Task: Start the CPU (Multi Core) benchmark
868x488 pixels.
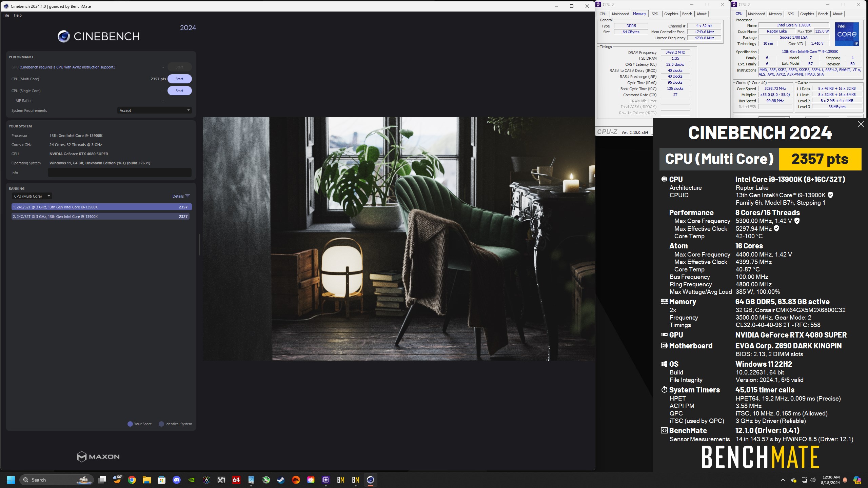Action: pyautogui.click(x=179, y=79)
